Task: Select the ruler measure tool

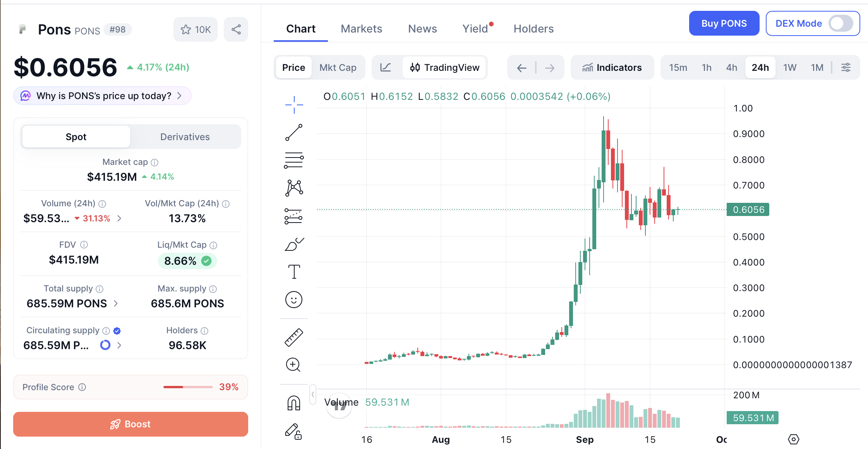Action: coord(294,337)
